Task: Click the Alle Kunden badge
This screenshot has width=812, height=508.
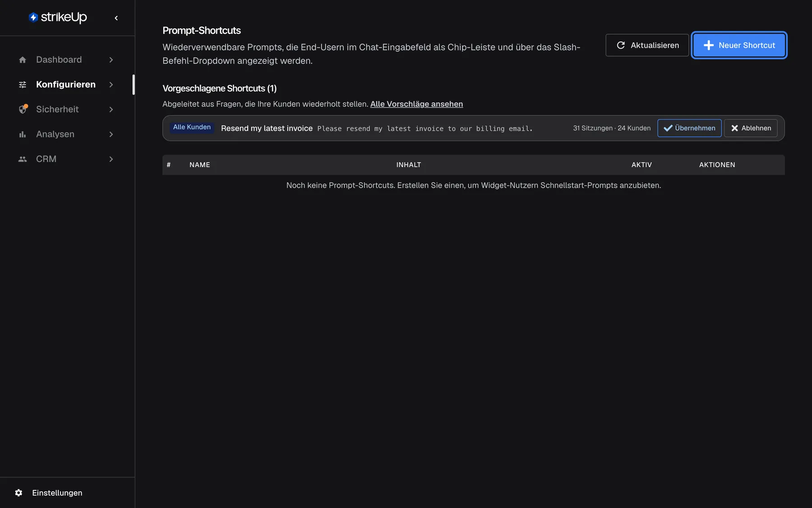Action: click(192, 127)
